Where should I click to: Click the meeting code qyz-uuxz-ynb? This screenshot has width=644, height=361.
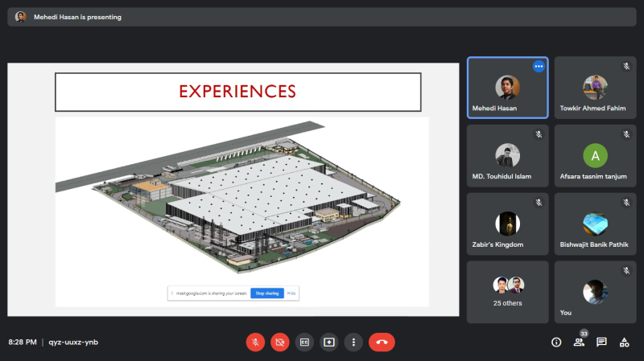pos(73,342)
